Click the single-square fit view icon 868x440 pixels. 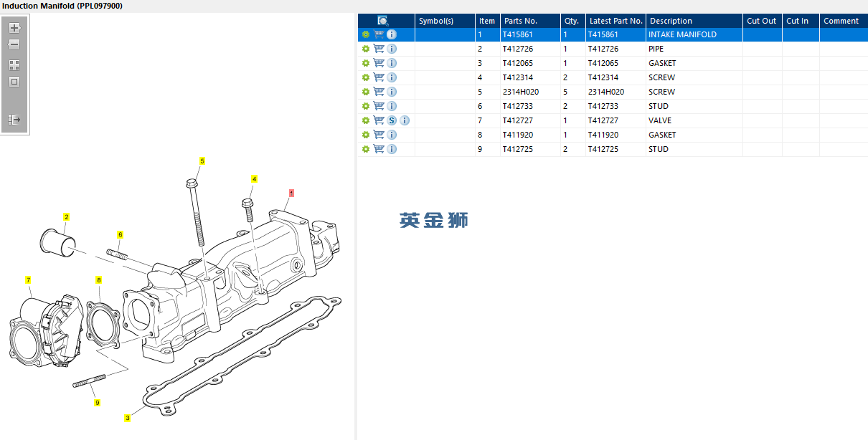coord(14,82)
